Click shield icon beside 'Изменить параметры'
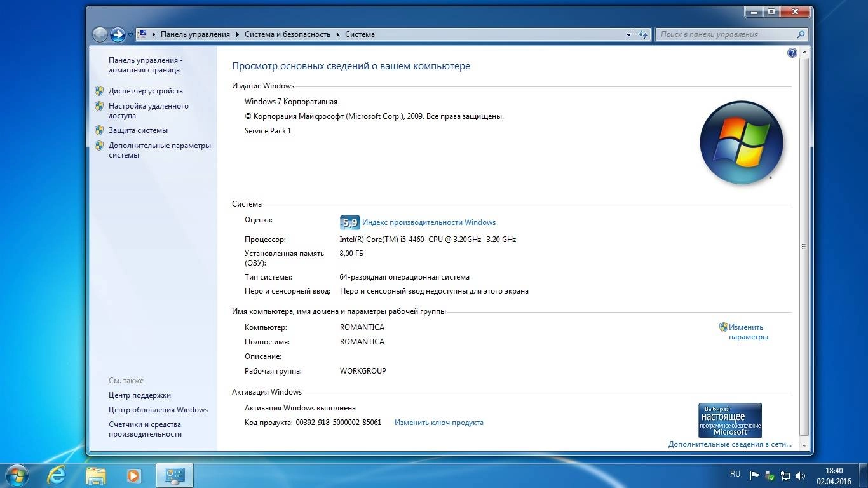 point(723,327)
